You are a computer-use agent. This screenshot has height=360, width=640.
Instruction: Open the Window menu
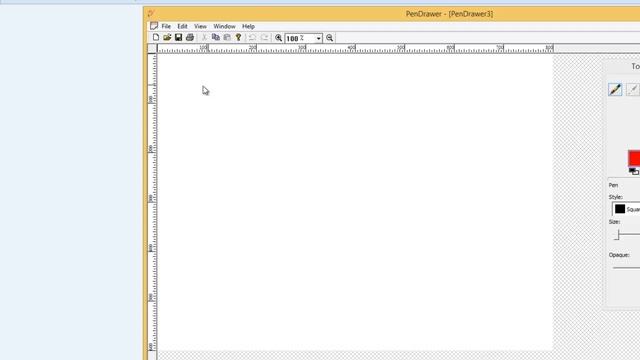click(x=224, y=26)
